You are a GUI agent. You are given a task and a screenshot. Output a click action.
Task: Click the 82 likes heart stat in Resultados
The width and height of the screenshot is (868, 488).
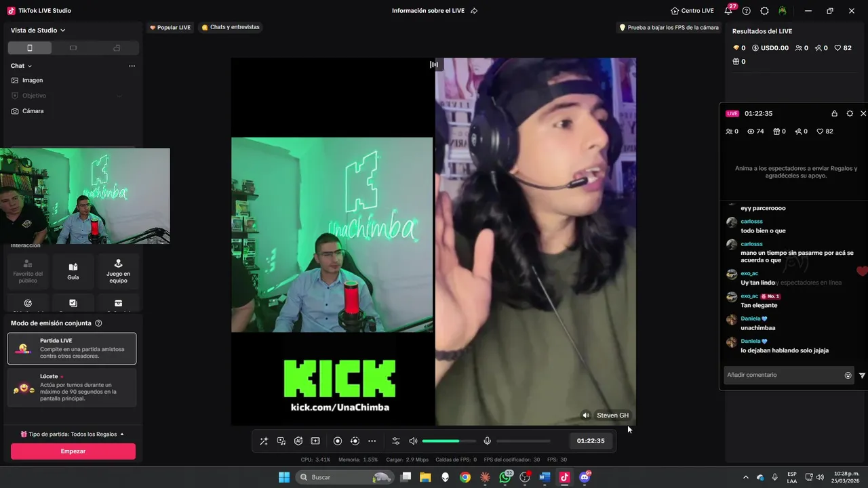843,48
